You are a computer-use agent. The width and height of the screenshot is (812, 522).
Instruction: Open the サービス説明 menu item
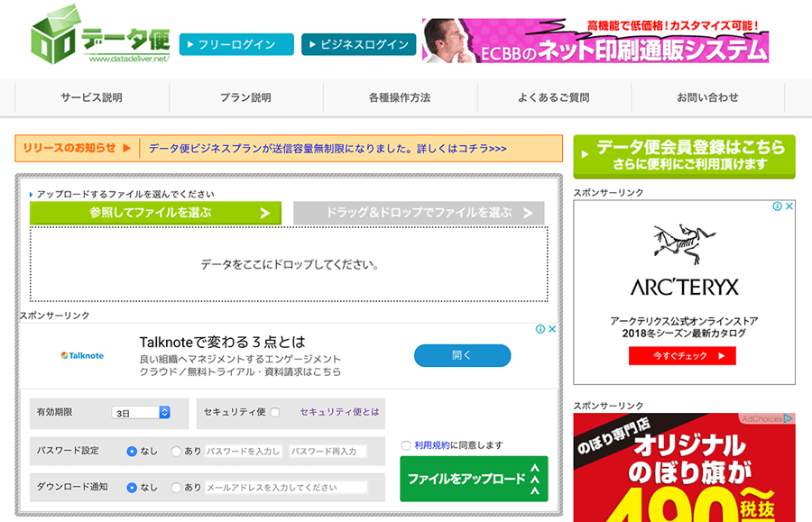tap(92, 97)
